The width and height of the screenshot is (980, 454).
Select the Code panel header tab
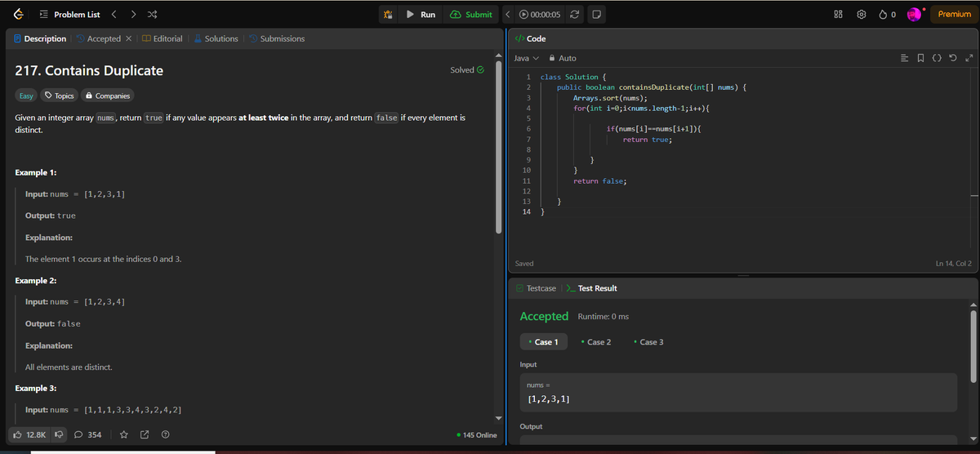(x=531, y=38)
